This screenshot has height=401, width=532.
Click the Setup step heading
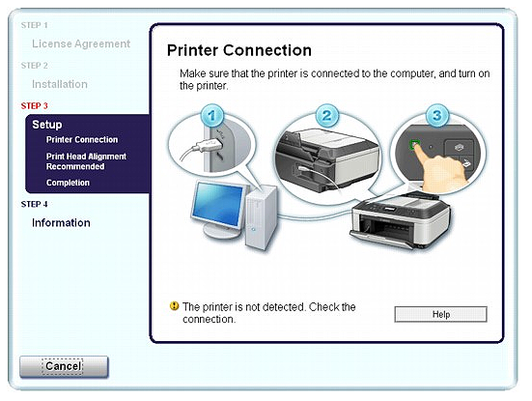point(47,125)
